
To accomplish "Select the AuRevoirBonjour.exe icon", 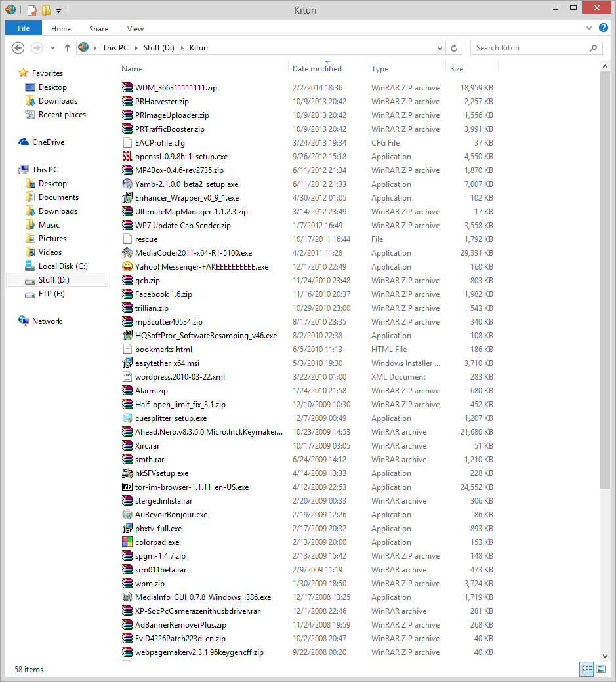I will 127,515.
